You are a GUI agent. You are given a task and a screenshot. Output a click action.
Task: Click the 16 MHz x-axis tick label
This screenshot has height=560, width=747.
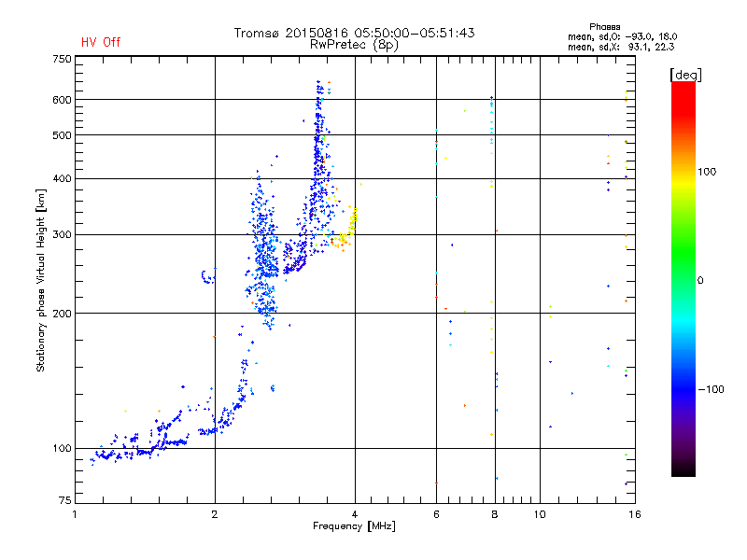[635, 514]
